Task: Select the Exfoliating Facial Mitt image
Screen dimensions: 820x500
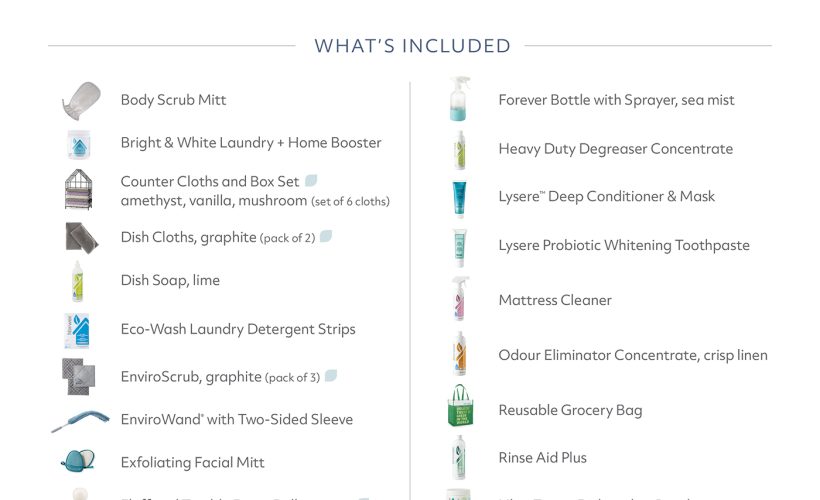Action: (x=78, y=462)
